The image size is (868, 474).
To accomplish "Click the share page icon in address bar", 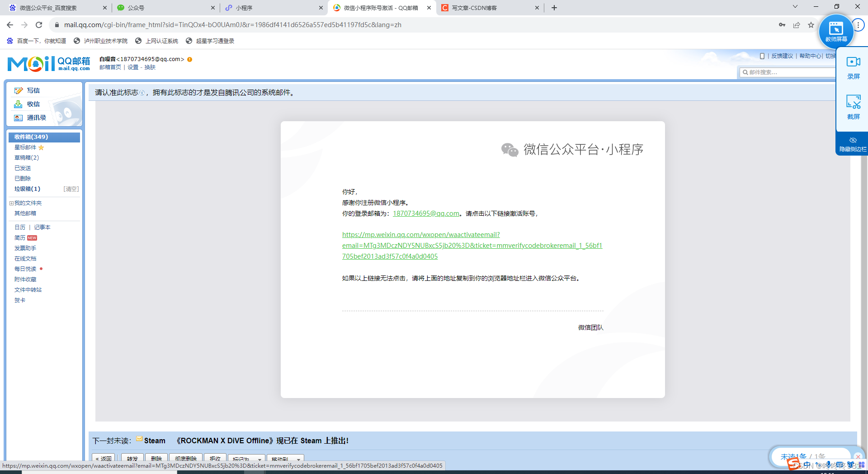I will point(797,25).
